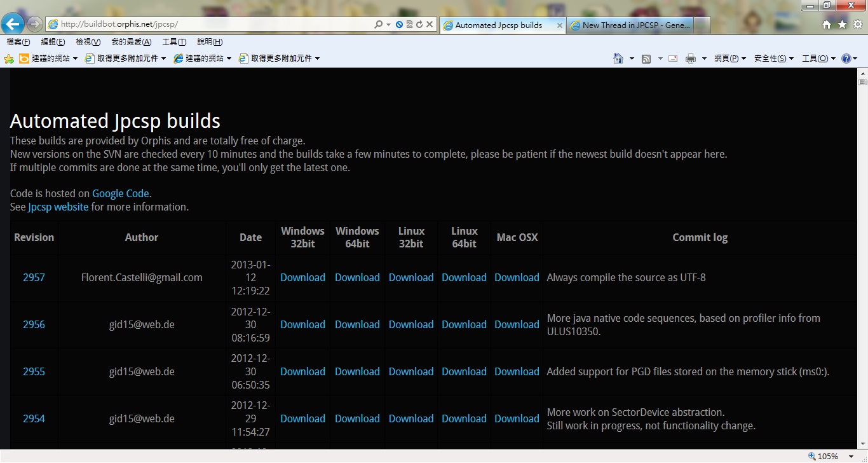Open the 檔案(F) menu
This screenshot has width=868, height=463.
(18, 42)
